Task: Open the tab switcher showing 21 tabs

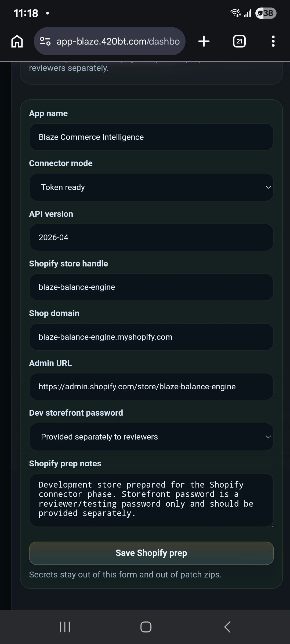Action: [239, 41]
